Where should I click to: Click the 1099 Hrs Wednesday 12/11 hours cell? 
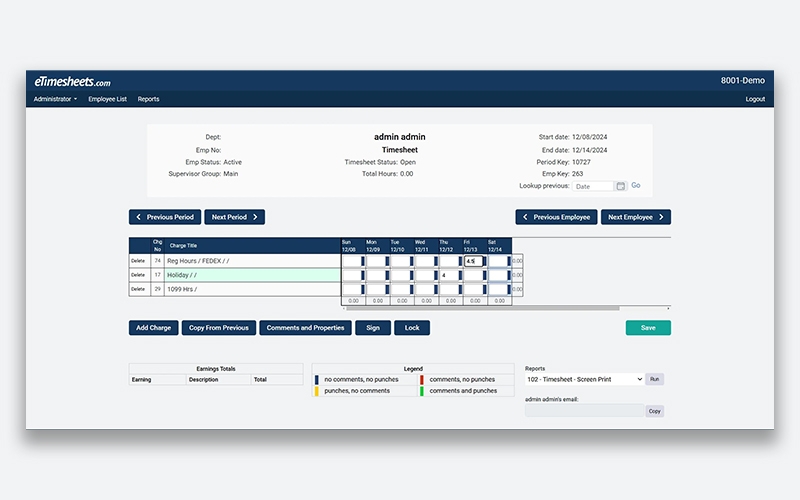click(x=425, y=289)
